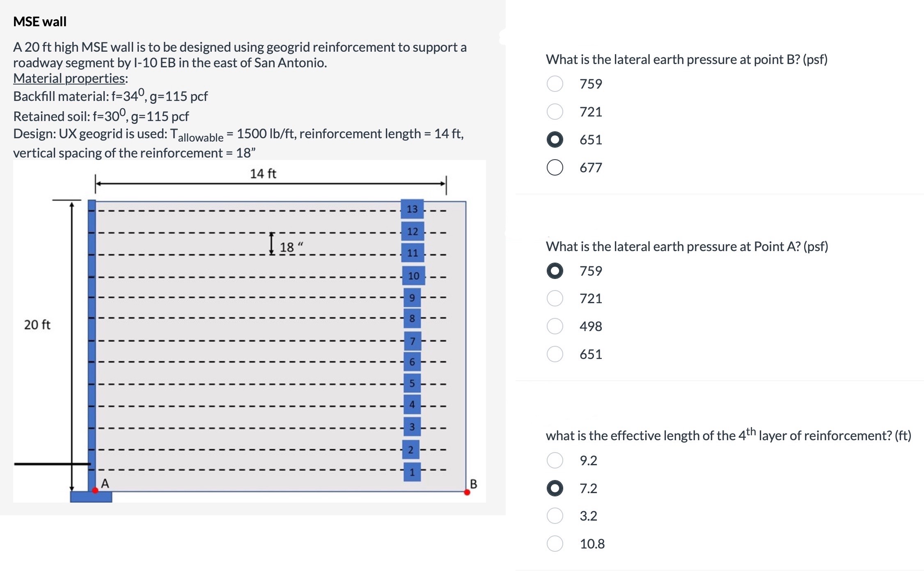This screenshot has width=924, height=576.
Task: Select 7.2 ft effective length option
Action: tap(555, 488)
